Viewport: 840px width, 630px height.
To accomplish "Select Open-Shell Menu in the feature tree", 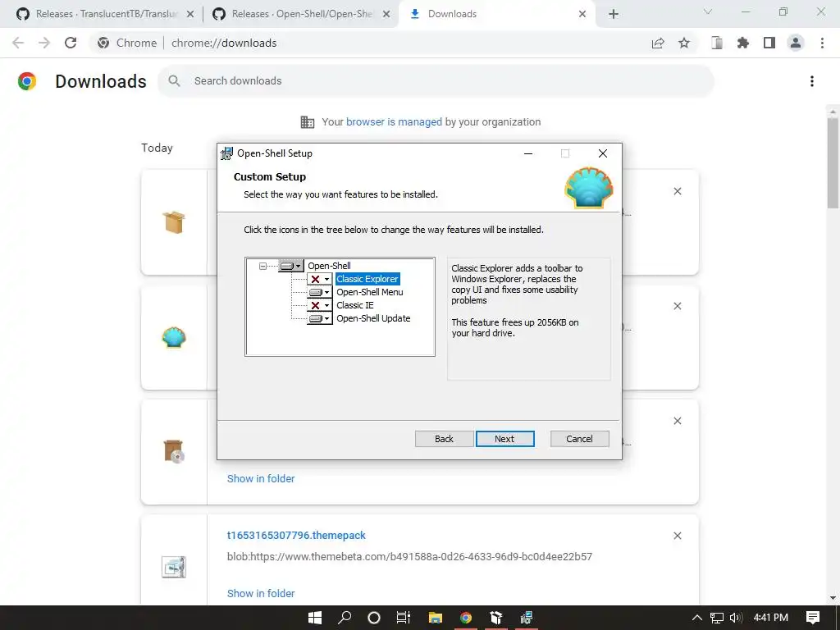I will click(370, 292).
